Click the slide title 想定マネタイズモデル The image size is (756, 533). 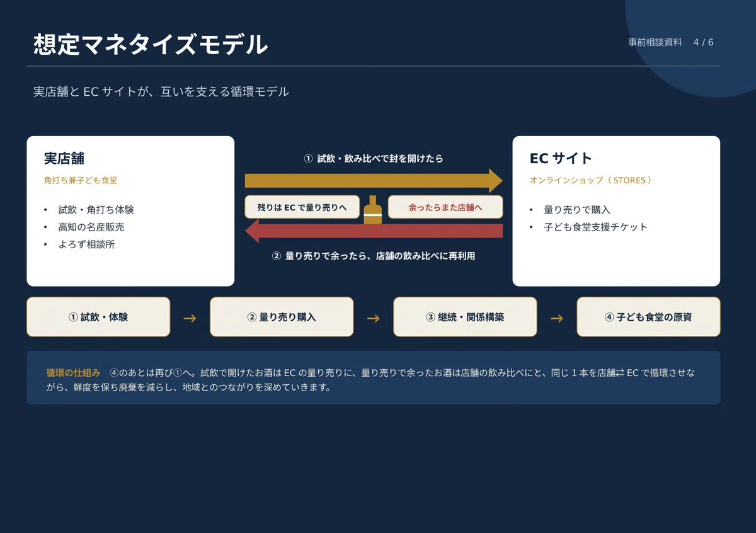coord(151,45)
